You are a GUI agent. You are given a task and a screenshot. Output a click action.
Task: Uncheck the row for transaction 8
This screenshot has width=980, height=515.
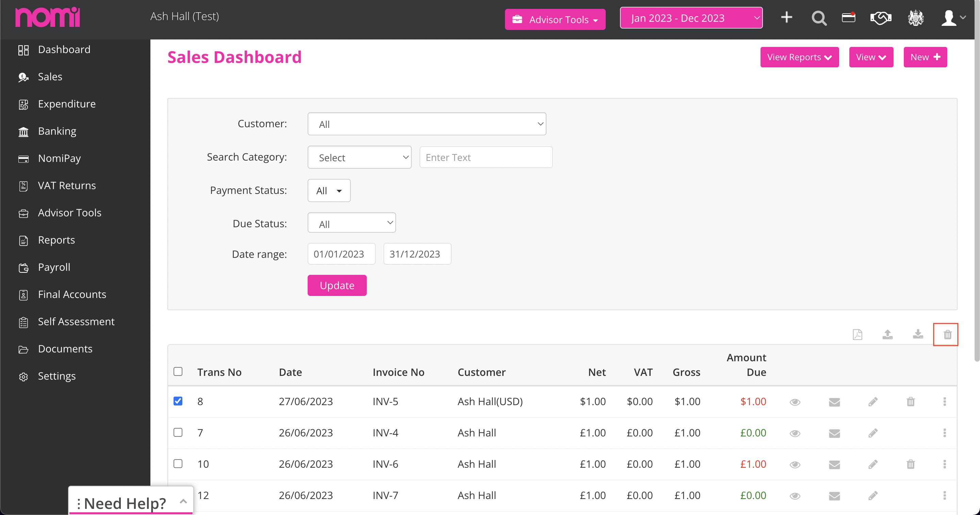pos(178,401)
